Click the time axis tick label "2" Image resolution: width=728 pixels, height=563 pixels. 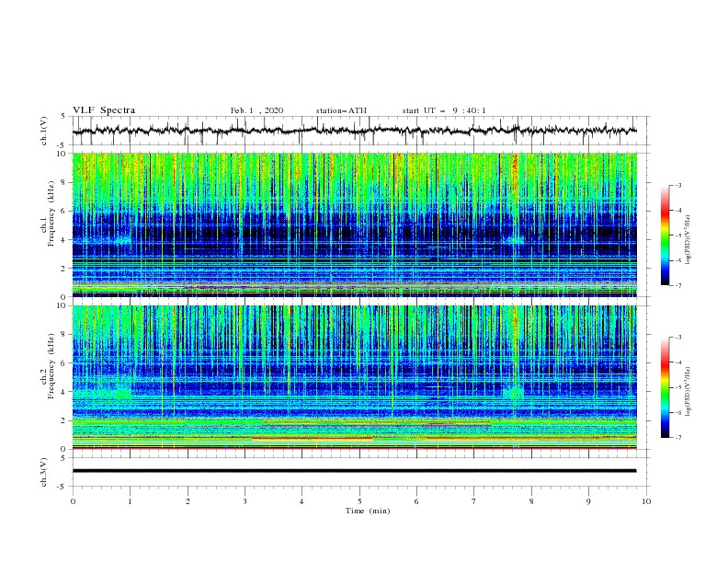188,501
